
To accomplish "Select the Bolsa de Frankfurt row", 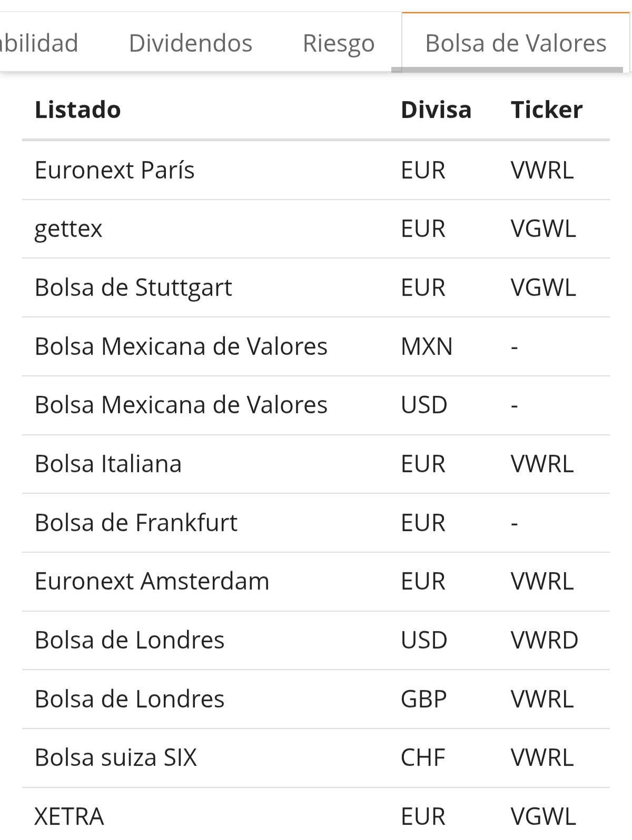I will click(x=316, y=523).
